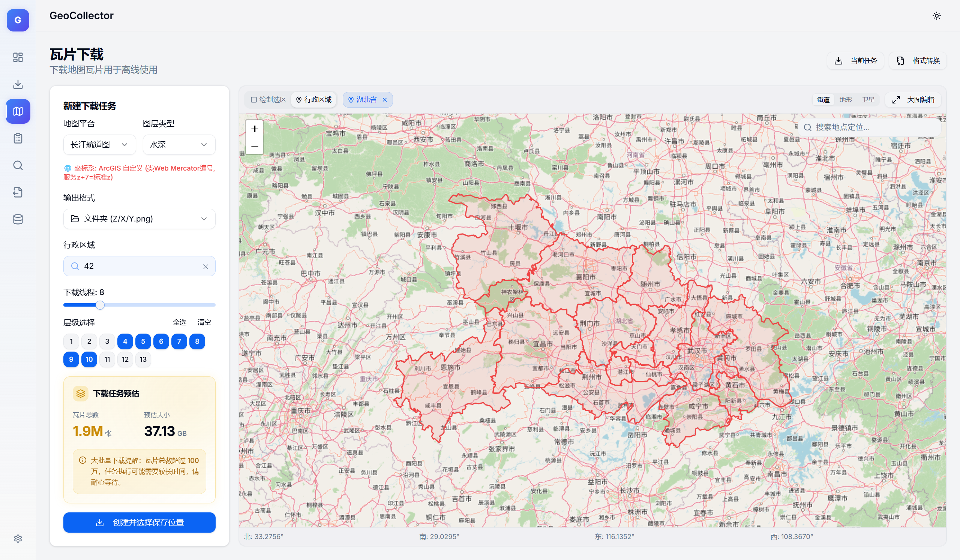960x560 pixels.
Task: Click the export file icon in sidebar
Action: 18,192
